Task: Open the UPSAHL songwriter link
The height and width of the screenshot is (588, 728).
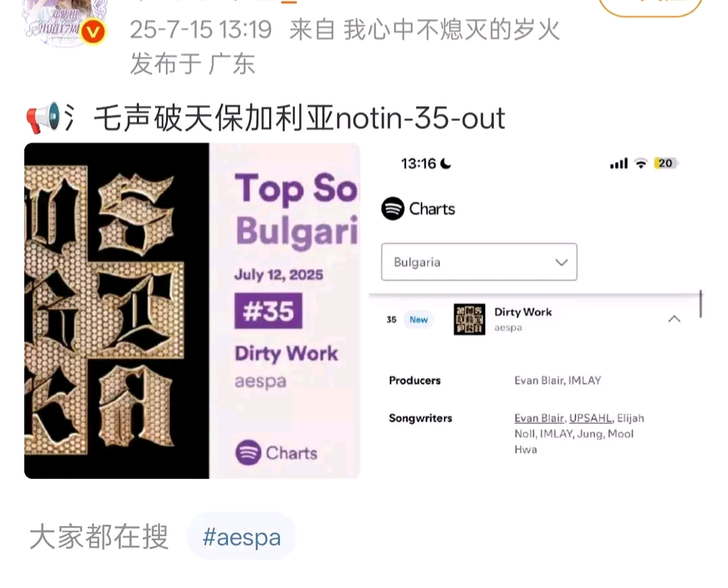Action: (590, 418)
